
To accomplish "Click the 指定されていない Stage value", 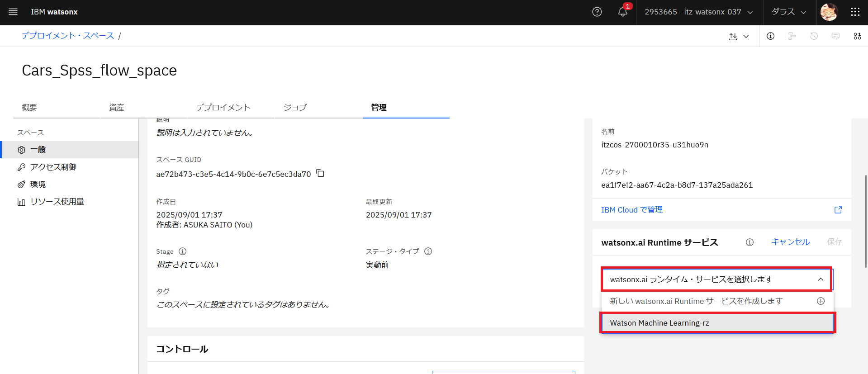I will [x=187, y=265].
